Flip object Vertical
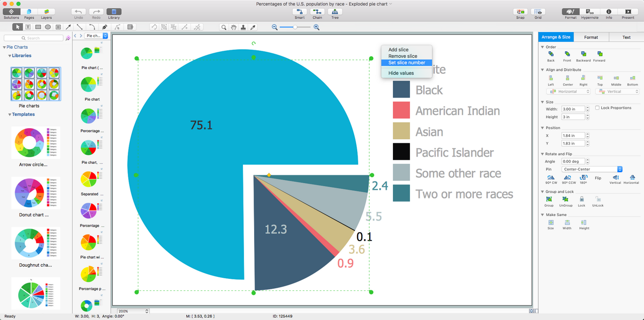Viewport: 644px width, 320px height. pyautogui.click(x=615, y=179)
